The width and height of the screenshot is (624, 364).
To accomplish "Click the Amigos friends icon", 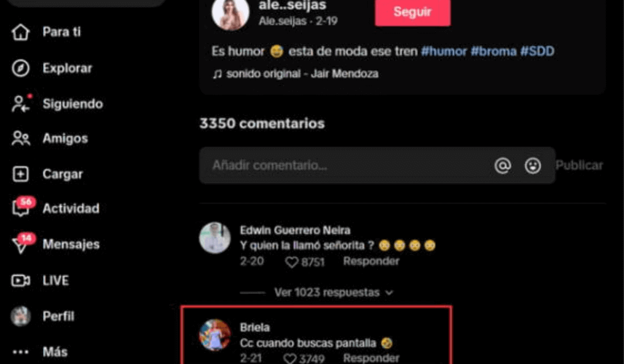I will (20, 138).
